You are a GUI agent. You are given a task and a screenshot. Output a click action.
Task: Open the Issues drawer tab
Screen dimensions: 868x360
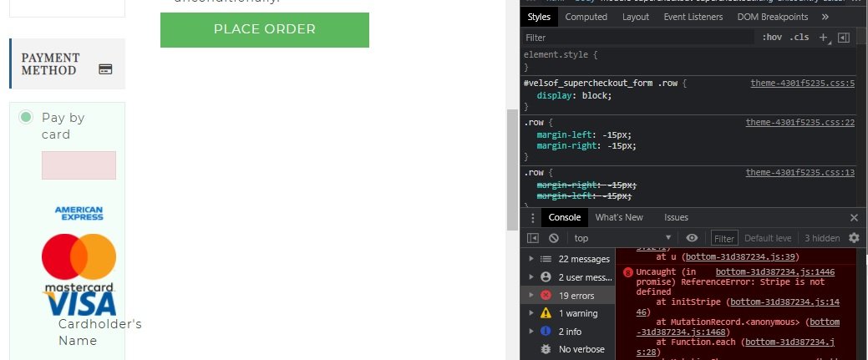(x=676, y=218)
